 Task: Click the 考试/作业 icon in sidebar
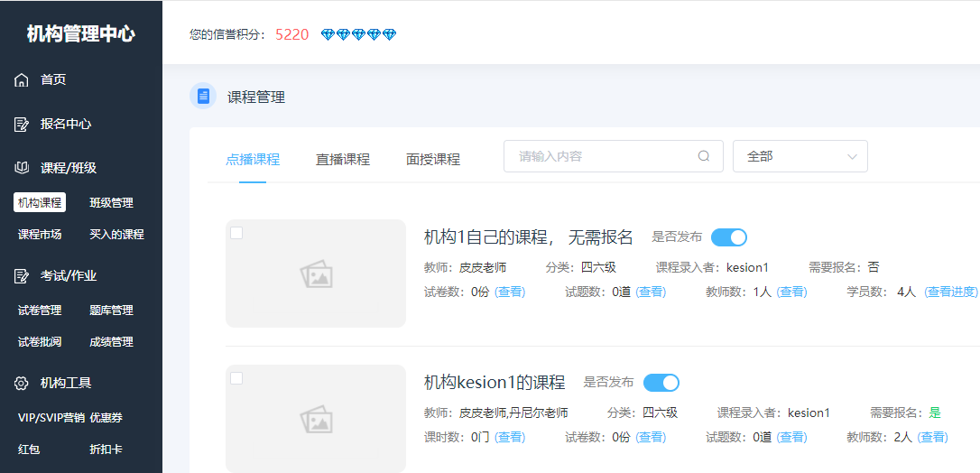coord(22,276)
